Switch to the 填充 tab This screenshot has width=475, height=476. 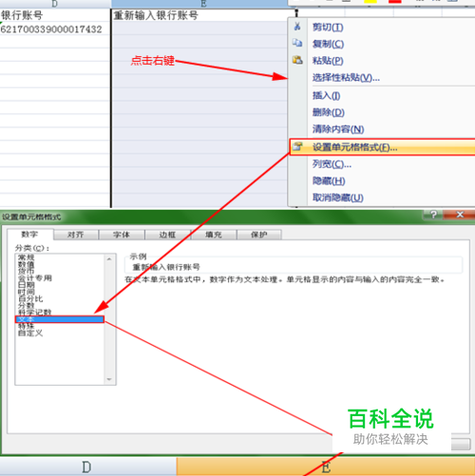[x=214, y=235]
